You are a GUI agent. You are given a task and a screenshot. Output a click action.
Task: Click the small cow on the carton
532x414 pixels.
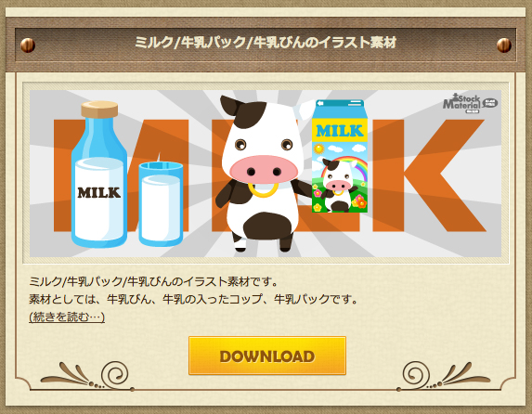338,185
